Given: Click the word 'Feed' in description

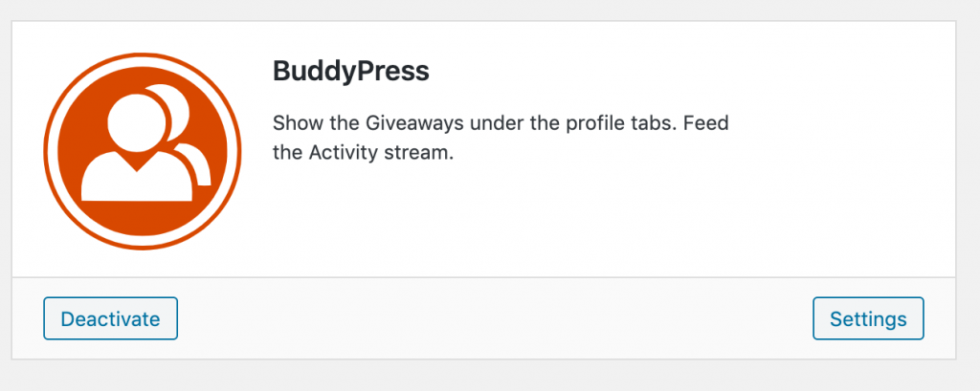Looking at the screenshot, I should [x=705, y=122].
